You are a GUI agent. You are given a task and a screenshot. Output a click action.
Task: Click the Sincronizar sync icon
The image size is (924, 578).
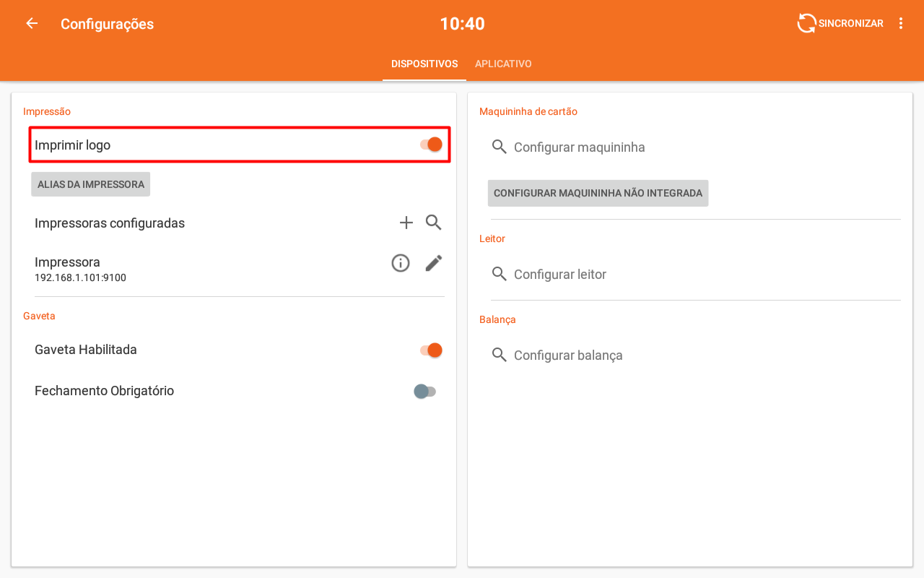(x=806, y=23)
